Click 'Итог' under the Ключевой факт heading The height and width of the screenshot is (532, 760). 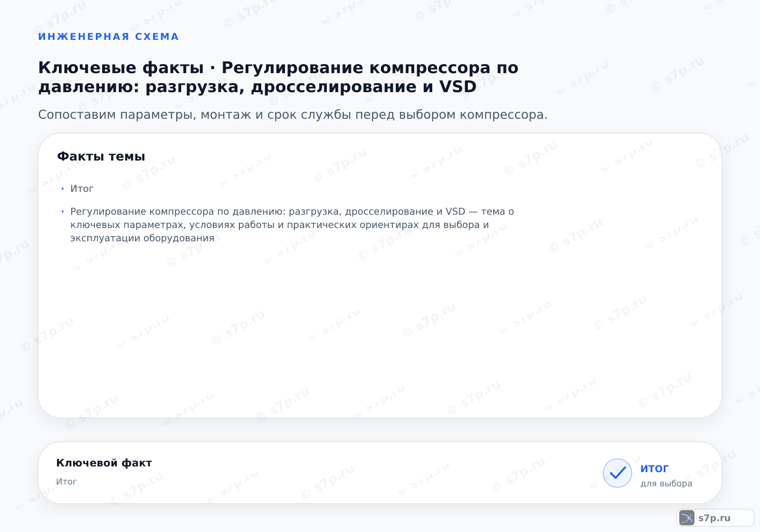coord(66,481)
